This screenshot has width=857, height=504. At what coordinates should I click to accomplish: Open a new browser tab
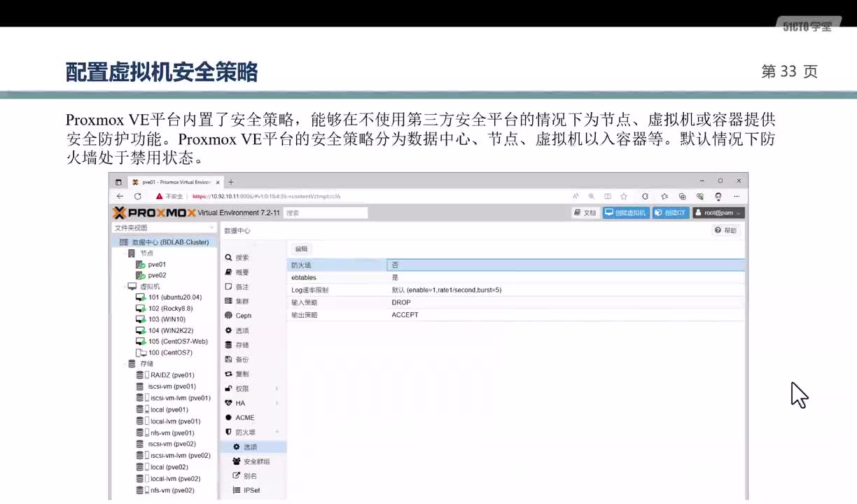click(231, 182)
